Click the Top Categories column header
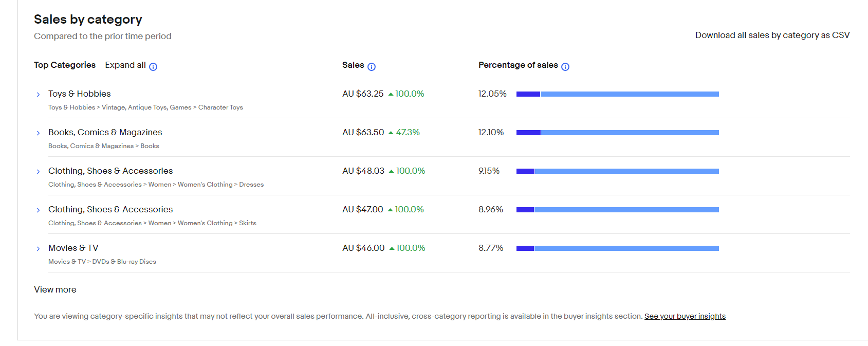Image resolution: width=868 pixels, height=346 pixels. tap(65, 65)
